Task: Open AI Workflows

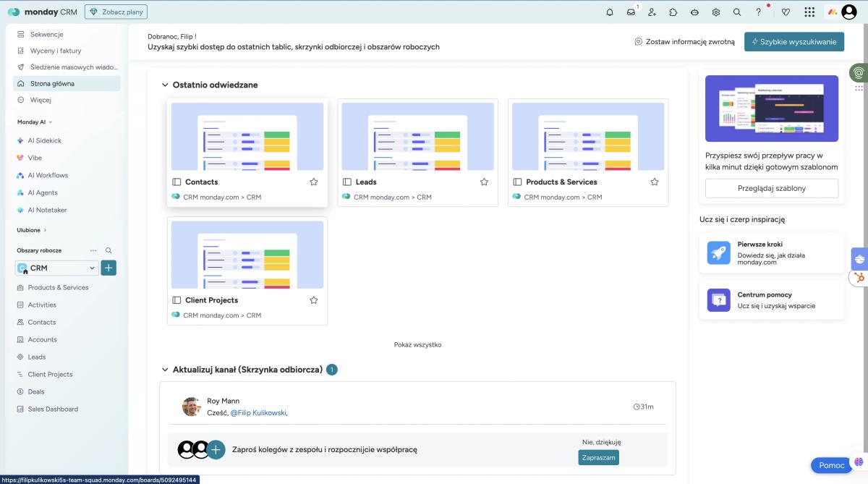Action: pos(67,175)
